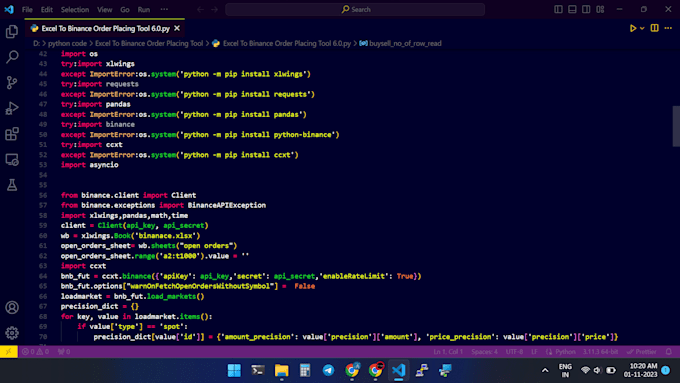Open notifications bell in status bar
The height and width of the screenshot is (383, 680).
(669, 352)
